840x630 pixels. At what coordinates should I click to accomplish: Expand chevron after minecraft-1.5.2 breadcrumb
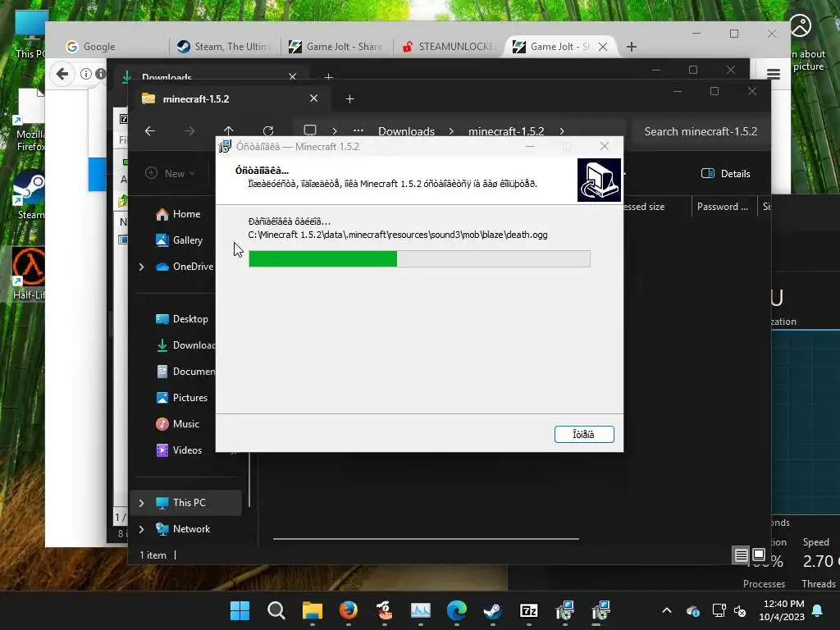tap(561, 131)
